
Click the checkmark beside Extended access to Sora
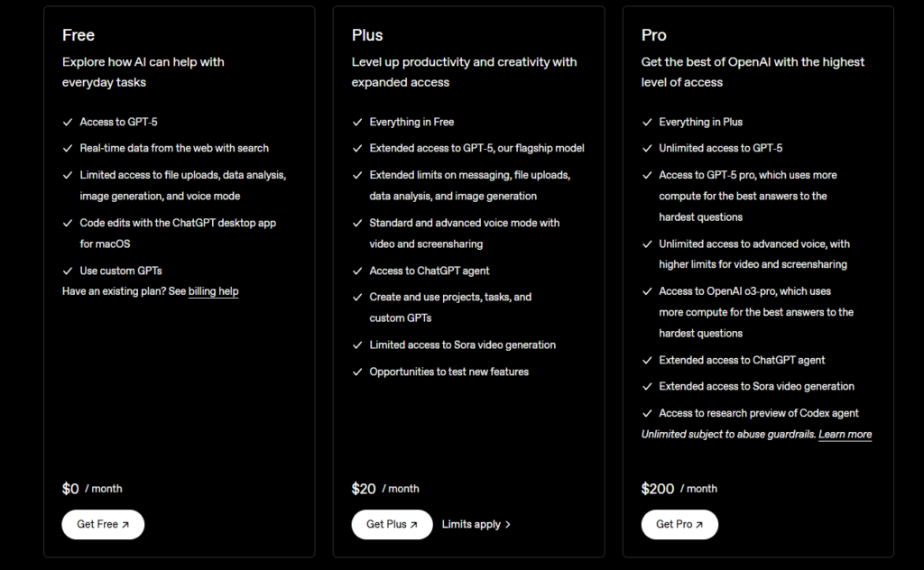[x=647, y=386]
